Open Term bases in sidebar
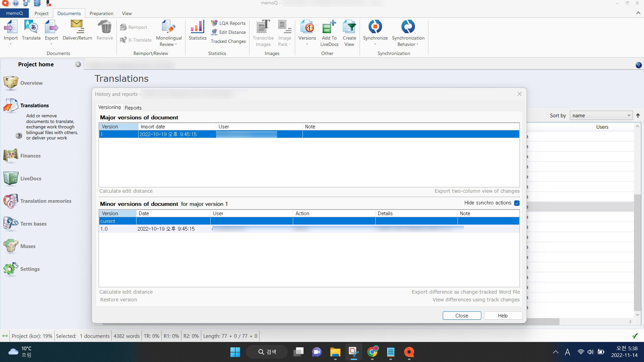The width and height of the screenshot is (644, 362). 25,224
